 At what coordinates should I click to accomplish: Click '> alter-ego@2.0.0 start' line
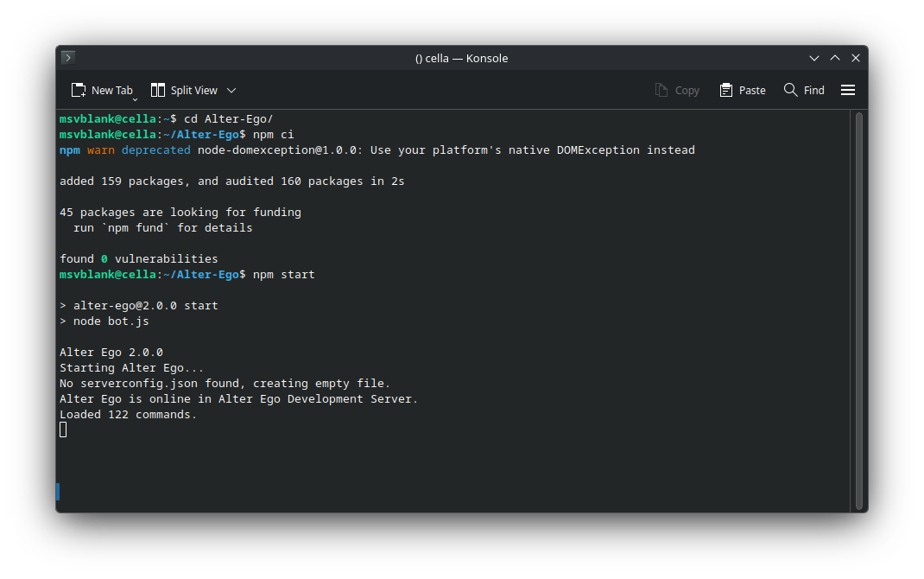point(138,305)
